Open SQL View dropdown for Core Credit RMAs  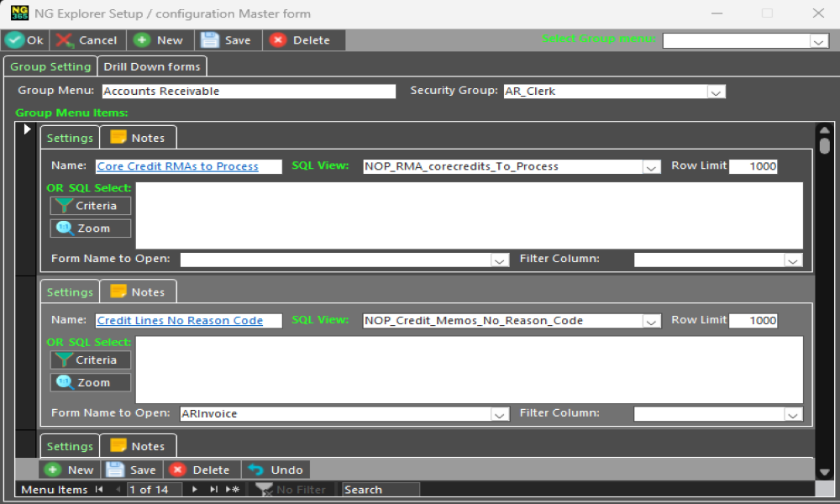(652, 166)
